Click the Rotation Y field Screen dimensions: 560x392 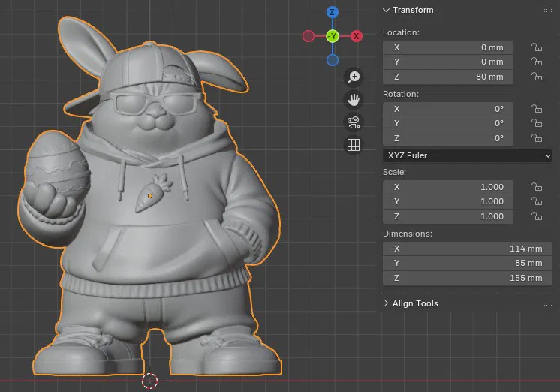(x=448, y=123)
